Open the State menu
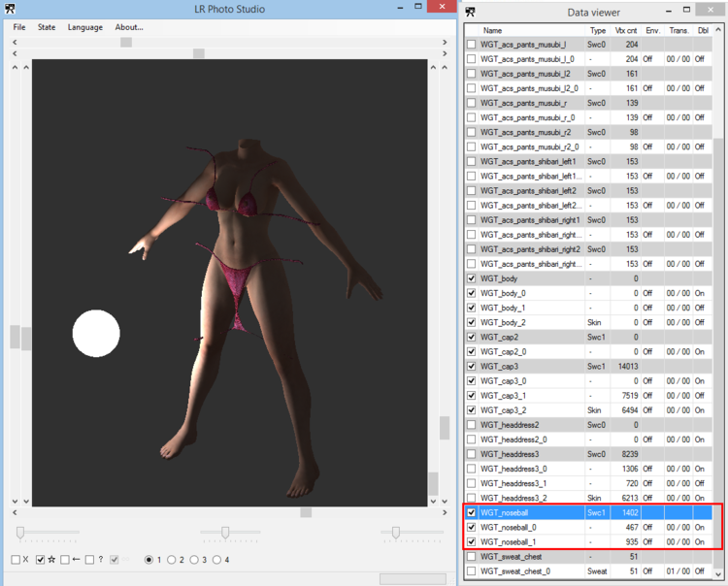This screenshot has width=728, height=586. 47,27
